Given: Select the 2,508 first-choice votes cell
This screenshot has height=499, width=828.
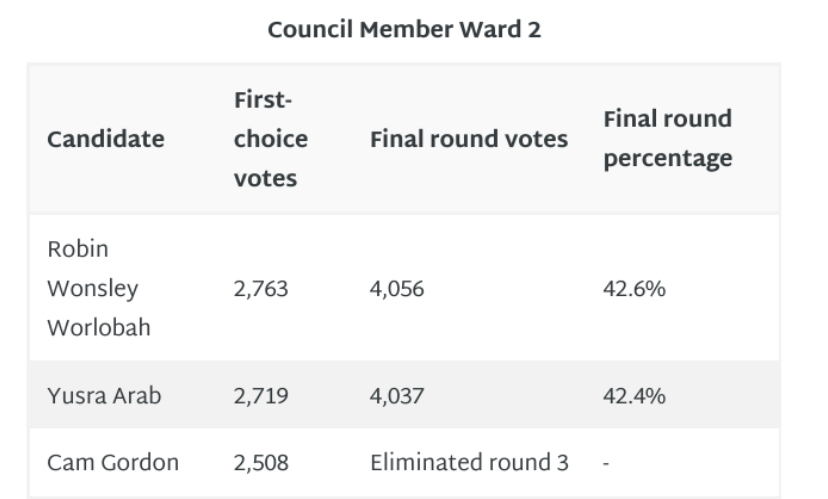Looking at the screenshot, I should [x=261, y=463].
